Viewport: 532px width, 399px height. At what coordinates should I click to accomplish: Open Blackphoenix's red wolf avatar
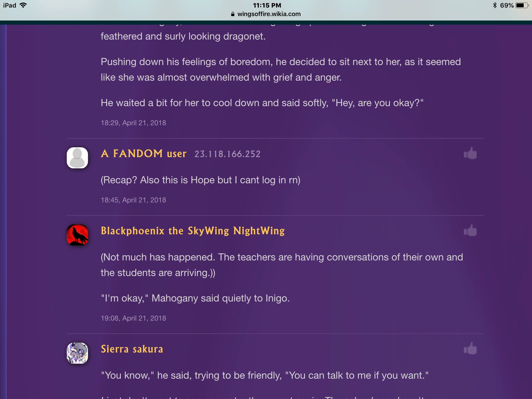click(77, 235)
